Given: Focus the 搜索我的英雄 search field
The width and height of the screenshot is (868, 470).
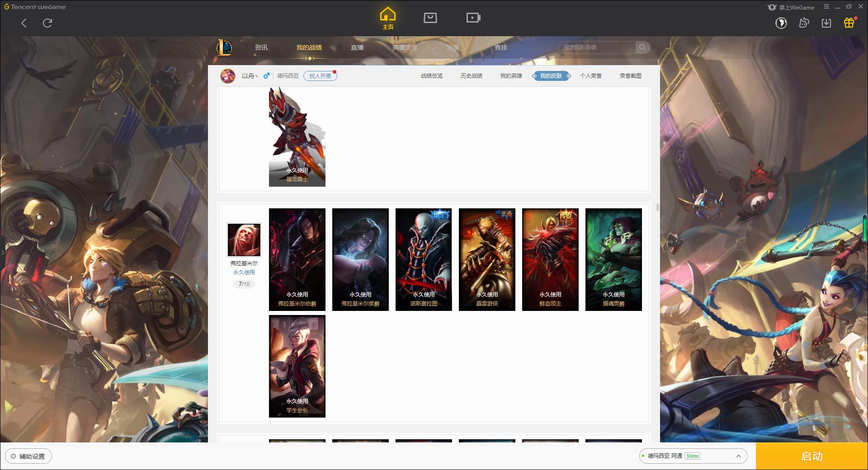Looking at the screenshot, I should click(597, 47).
